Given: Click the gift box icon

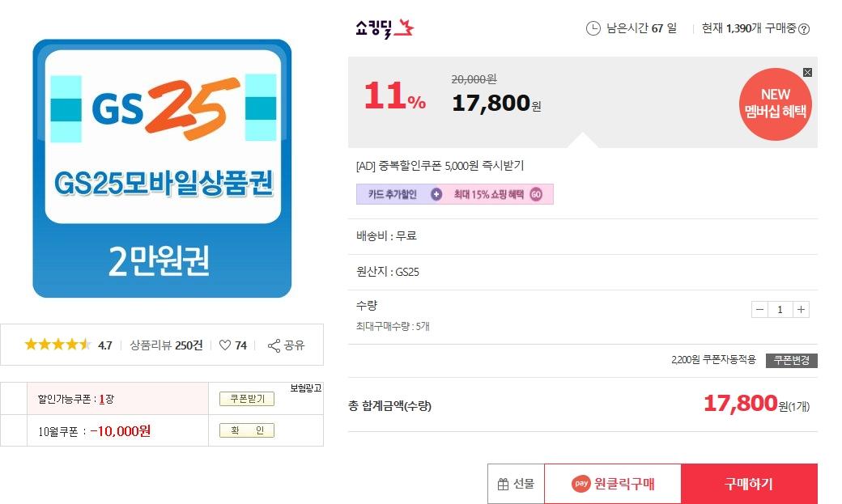Looking at the screenshot, I should point(503,485).
